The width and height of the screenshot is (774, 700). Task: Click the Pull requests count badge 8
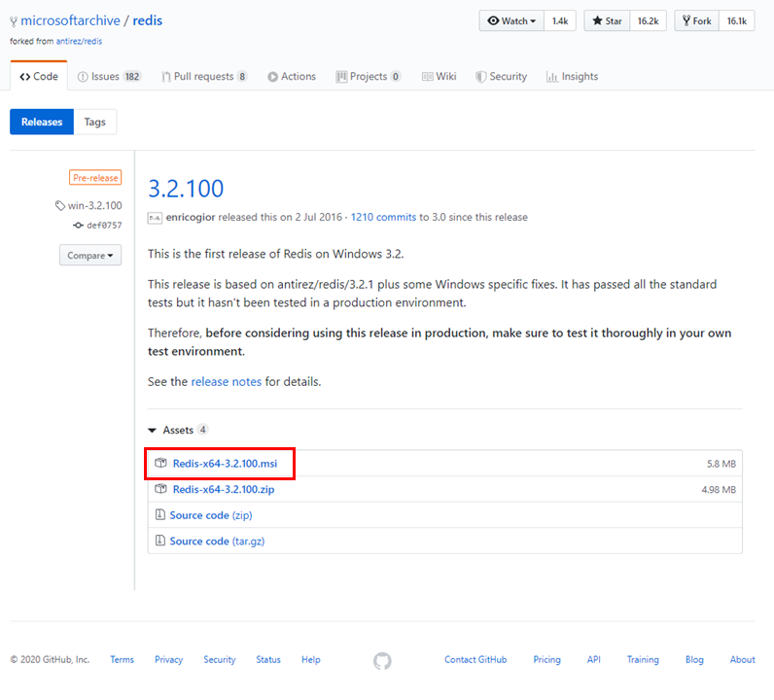pos(242,77)
